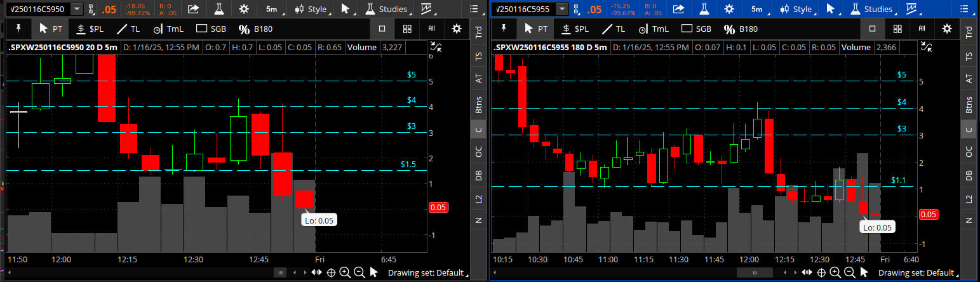Image resolution: width=980 pixels, height=282 pixels.
Task: Click the horizontal scrollbar thumb under left chart
Action: pos(279,272)
